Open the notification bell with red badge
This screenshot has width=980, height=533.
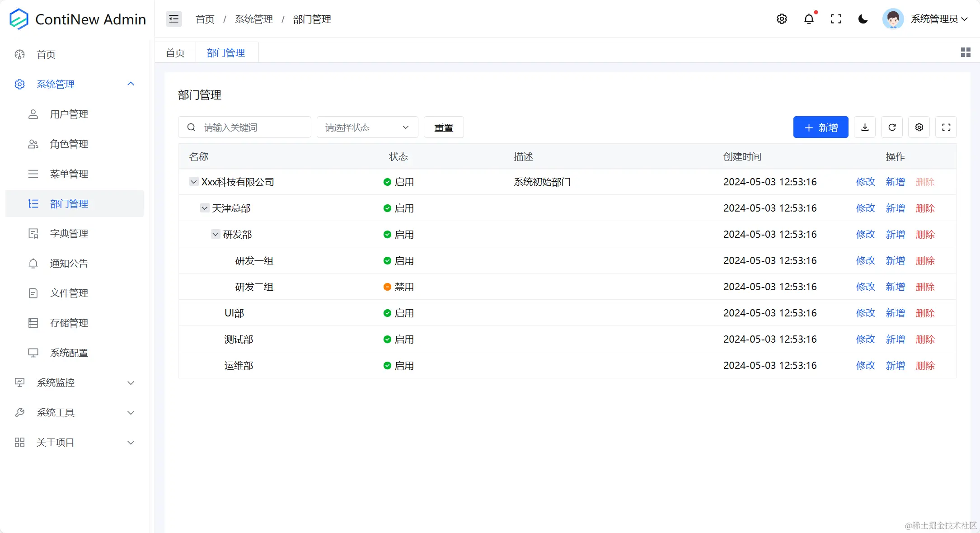click(x=809, y=19)
